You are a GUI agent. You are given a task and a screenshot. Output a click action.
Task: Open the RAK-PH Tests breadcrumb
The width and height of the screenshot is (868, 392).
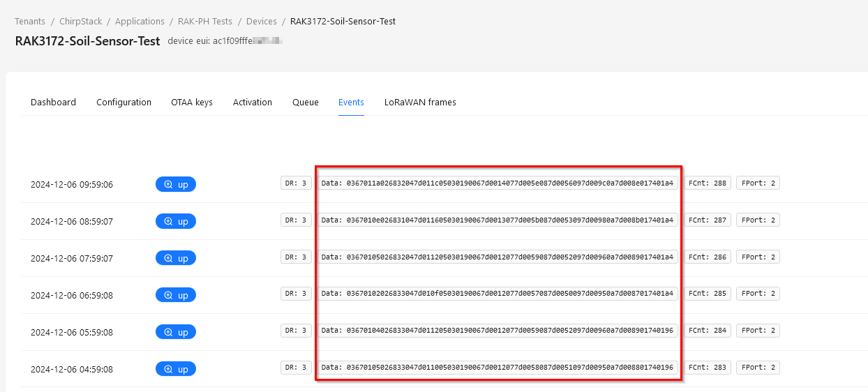pos(205,22)
